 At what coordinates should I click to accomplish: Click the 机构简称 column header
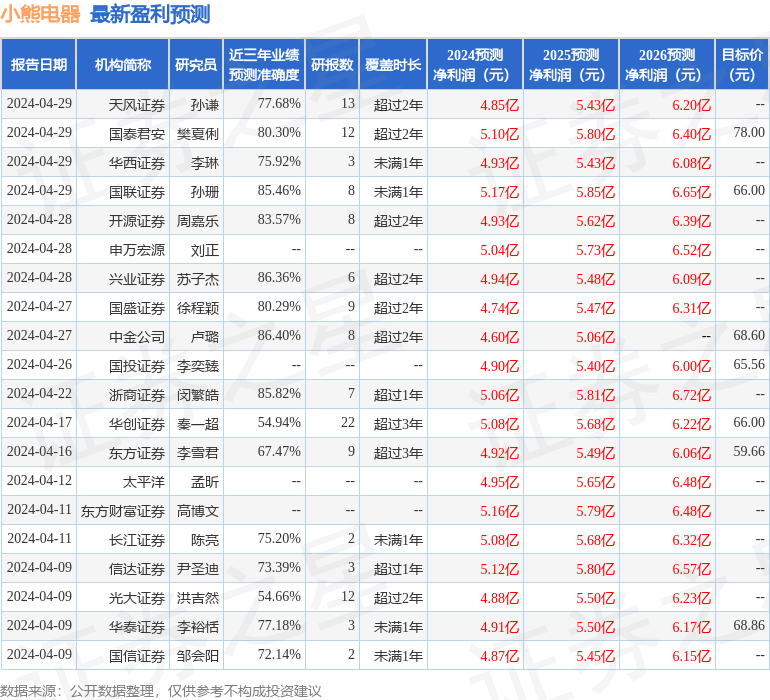click(122, 65)
